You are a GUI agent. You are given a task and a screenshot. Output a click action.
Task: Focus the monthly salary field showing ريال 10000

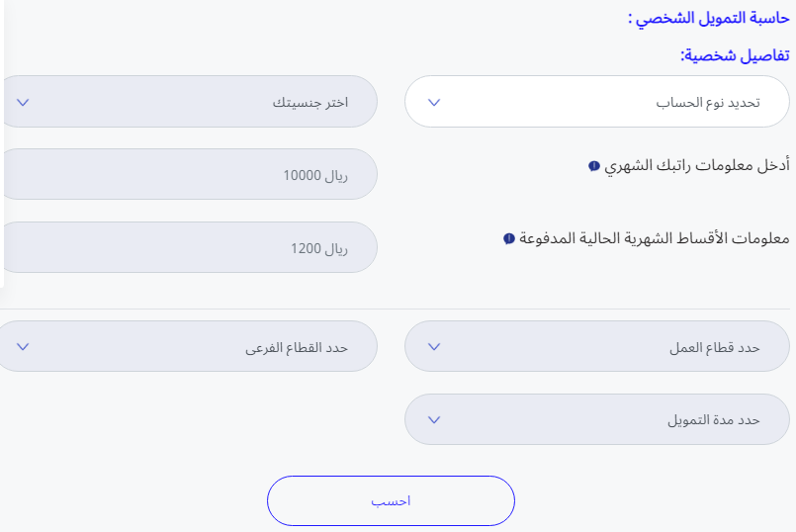pyautogui.click(x=188, y=175)
